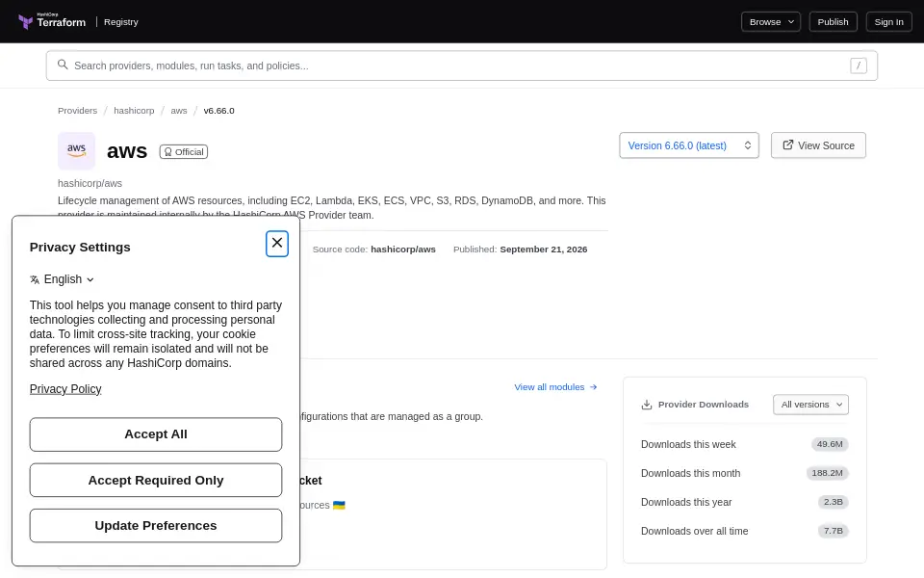
Task: Click the Downloads this year label
Action: tap(686, 502)
